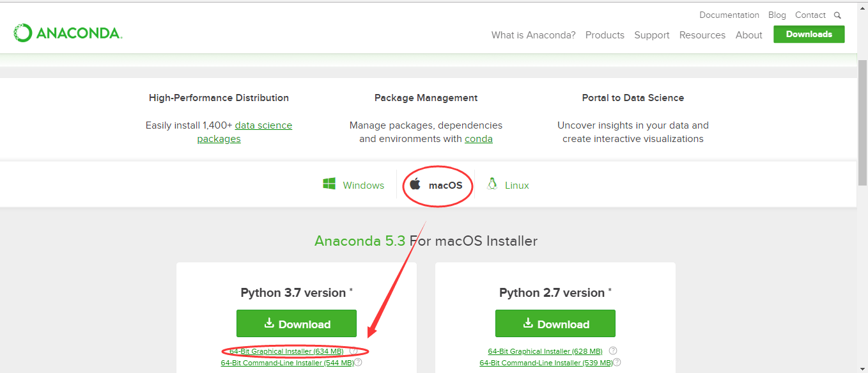Click help icon beside 634 MB graphical installer
This screenshot has height=373, width=868.
click(353, 351)
